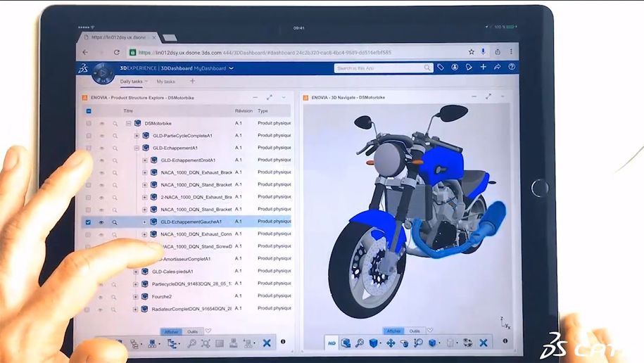Add a new dashboard tab with plus

[192, 81]
